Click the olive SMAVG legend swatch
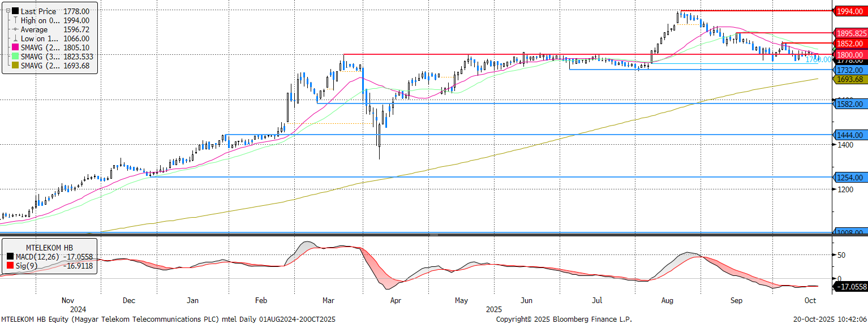This screenshot has width=868, height=324. pos(14,66)
